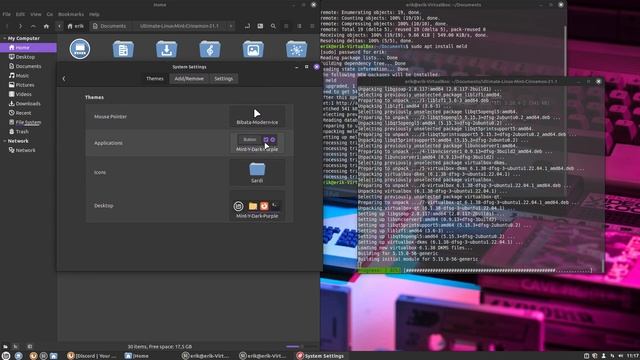Viewport: 640px width, 360px height.
Task: Click the 'erik' path bar button
Action: click(x=76, y=26)
